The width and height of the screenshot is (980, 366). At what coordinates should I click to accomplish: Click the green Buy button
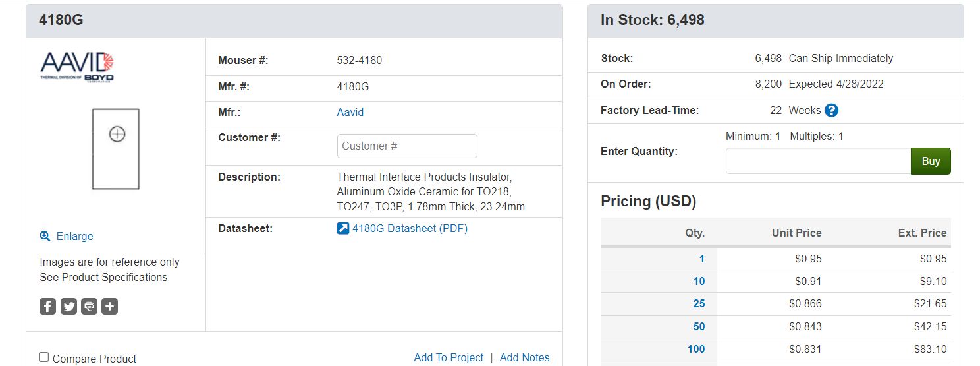pyautogui.click(x=931, y=161)
